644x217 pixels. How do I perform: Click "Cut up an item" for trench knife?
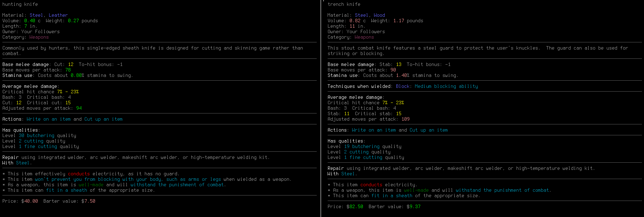coord(428,130)
